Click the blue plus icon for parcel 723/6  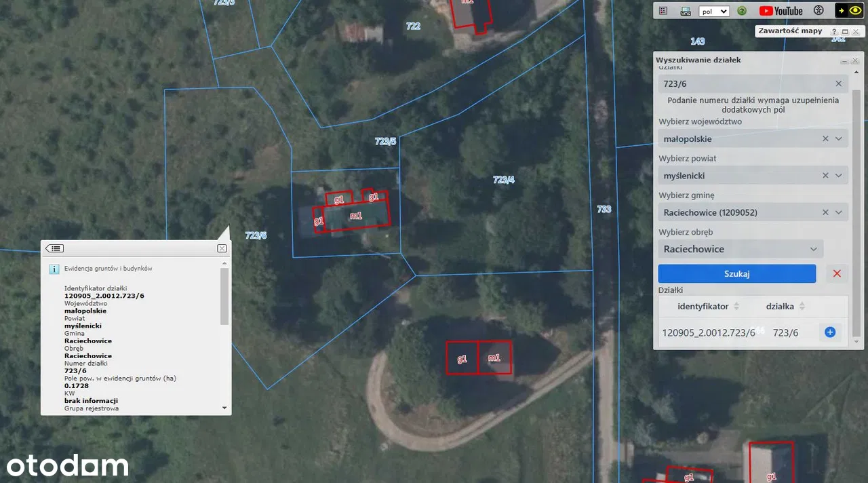tap(829, 332)
